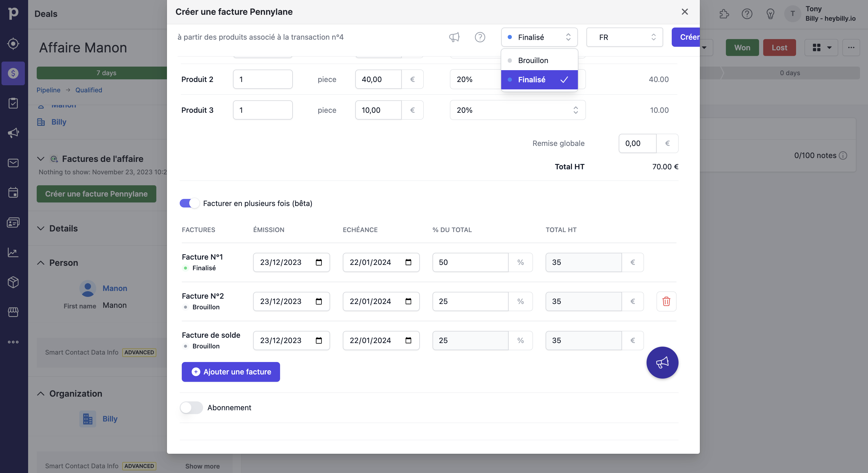Open Leads target icon in sidebar
This screenshot has width=868, height=473.
(x=13, y=44)
